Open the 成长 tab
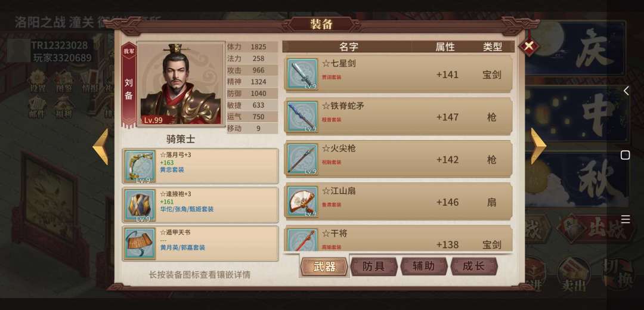This screenshot has height=310, width=644. (474, 266)
